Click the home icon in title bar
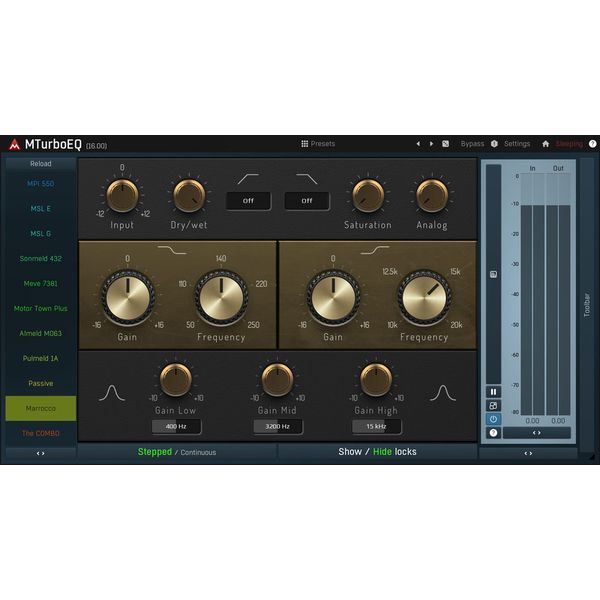 (x=546, y=144)
